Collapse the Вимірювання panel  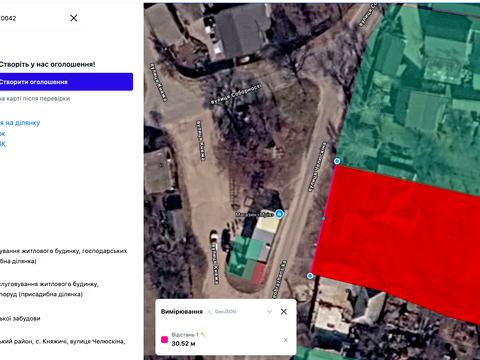click(270, 312)
